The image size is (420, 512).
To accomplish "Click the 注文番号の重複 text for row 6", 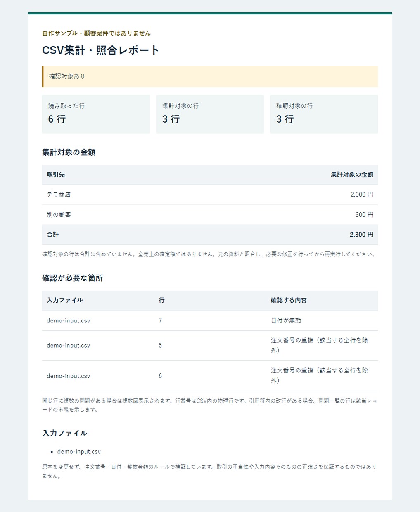I will click(320, 376).
